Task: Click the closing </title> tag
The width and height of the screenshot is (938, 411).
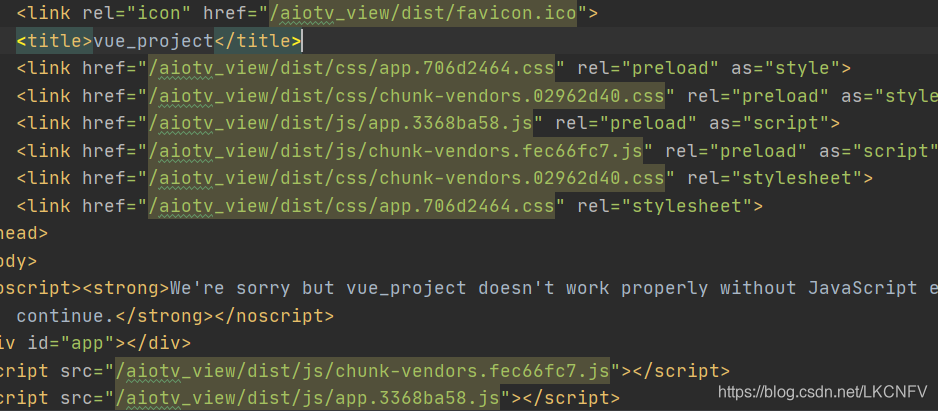Action: click(x=258, y=41)
